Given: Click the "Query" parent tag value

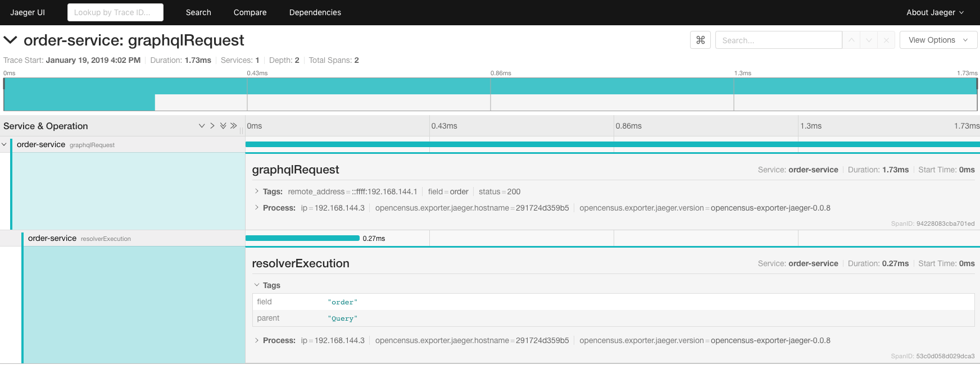Looking at the screenshot, I should point(343,318).
